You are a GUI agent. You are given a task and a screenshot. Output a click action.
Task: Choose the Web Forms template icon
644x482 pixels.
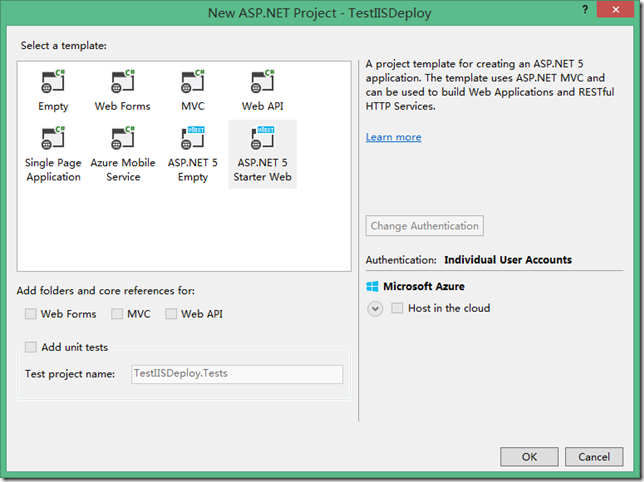(122, 82)
